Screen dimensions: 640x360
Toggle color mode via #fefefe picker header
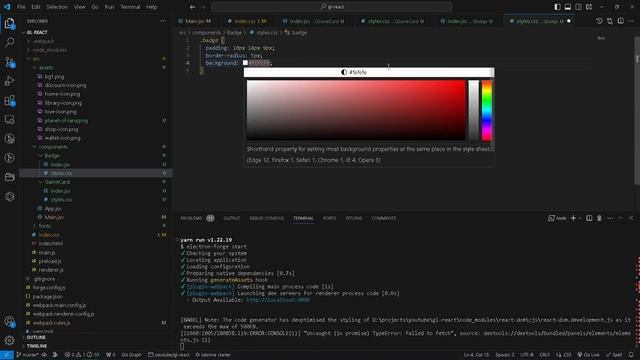pos(353,72)
